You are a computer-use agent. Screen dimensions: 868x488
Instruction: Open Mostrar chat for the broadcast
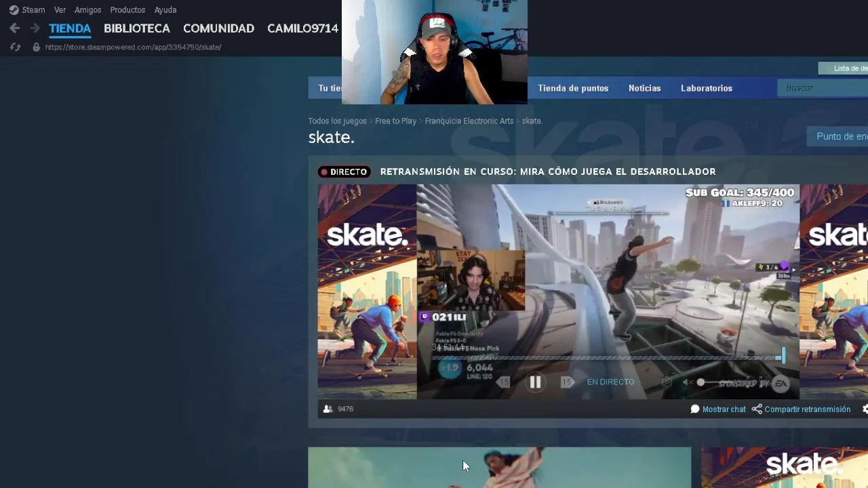pyautogui.click(x=724, y=409)
